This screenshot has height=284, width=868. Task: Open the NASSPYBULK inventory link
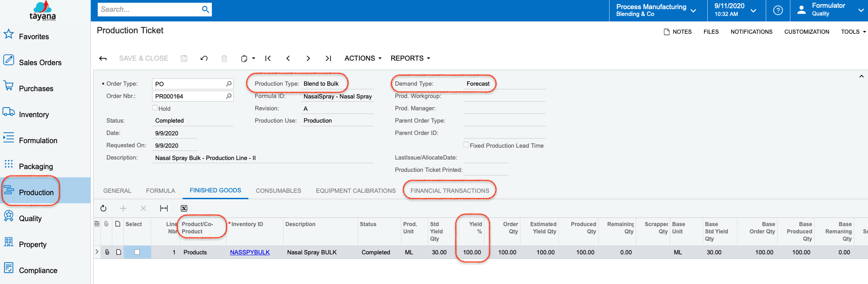click(x=250, y=252)
